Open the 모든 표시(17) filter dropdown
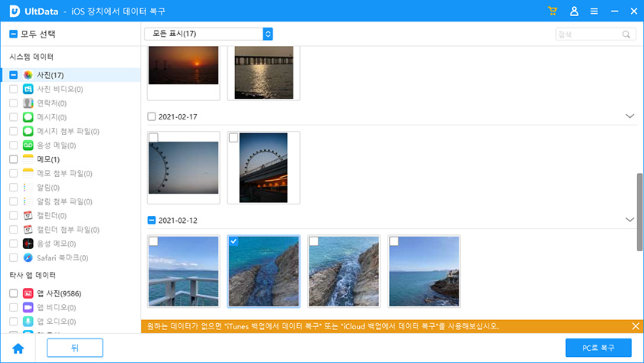 pyautogui.click(x=208, y=34)
